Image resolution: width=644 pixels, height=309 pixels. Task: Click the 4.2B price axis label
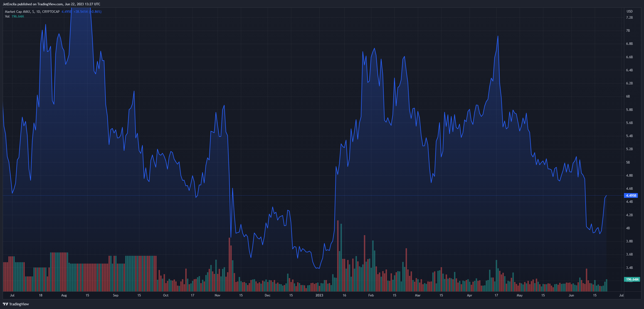click(x=629, y=215)
